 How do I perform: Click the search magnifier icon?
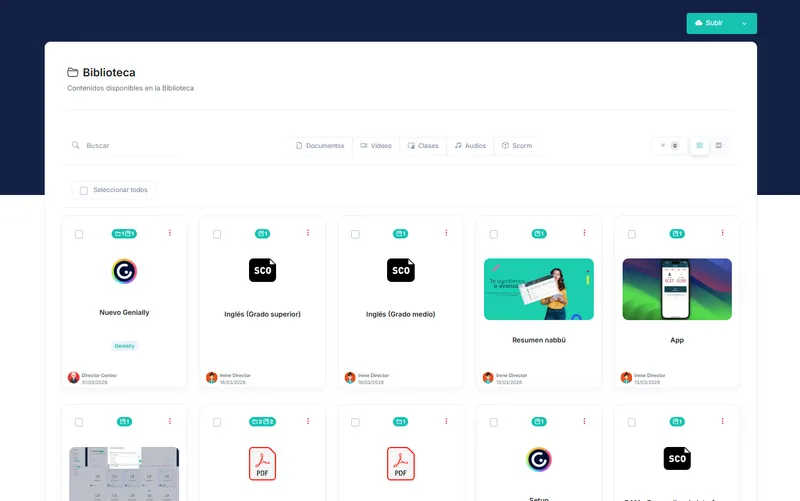pyautogui.click(x=76, y=145)
